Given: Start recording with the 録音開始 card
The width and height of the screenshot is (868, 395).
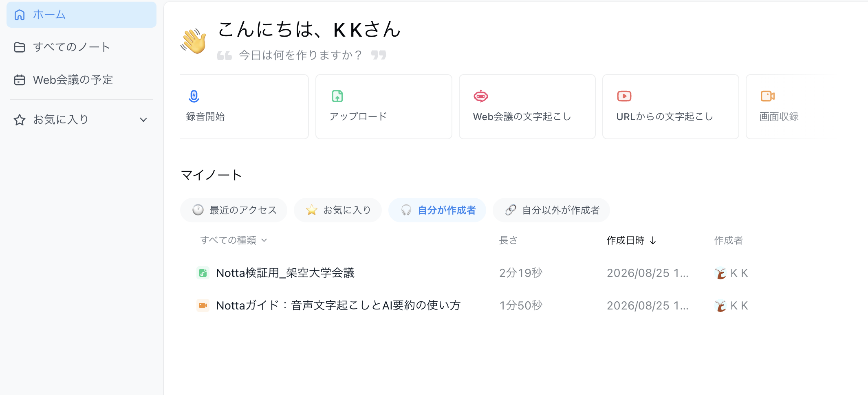Looking at the screenshot, I should click(244, 107).
